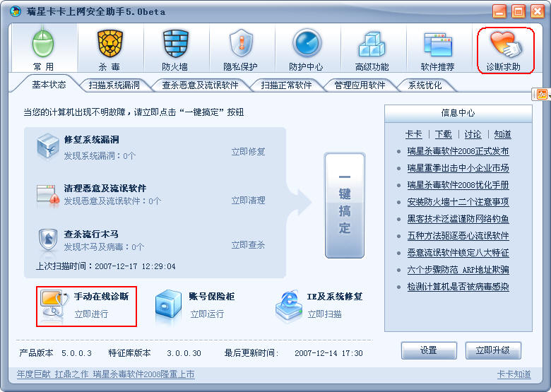This screenshot has height=392, width=551.
Task: Click the 修复系统漏洞 heading
Action: pos(91,139)
